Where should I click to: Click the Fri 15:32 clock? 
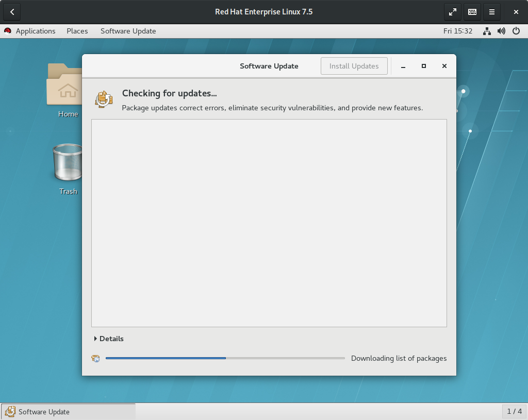(457, 31)
